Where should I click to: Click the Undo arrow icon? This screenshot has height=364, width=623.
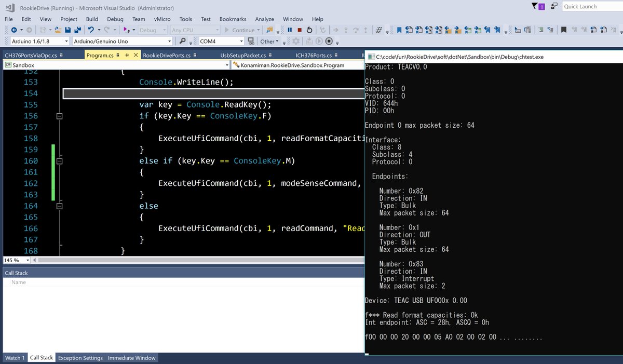pos(91,30)
